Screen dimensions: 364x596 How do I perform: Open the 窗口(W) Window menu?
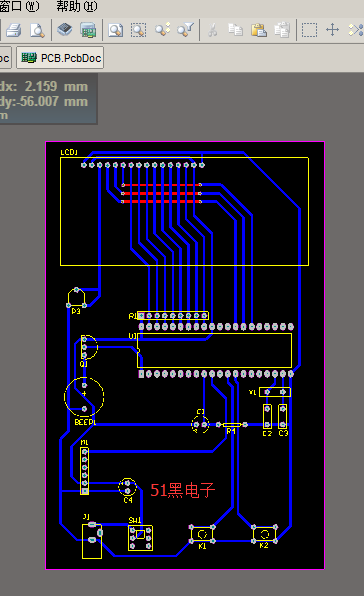pos(19,6)
